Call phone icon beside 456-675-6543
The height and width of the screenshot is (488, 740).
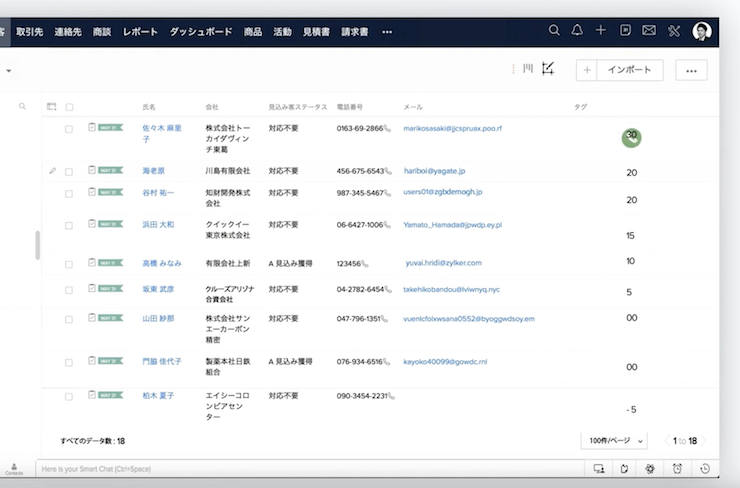click(388, 171)
